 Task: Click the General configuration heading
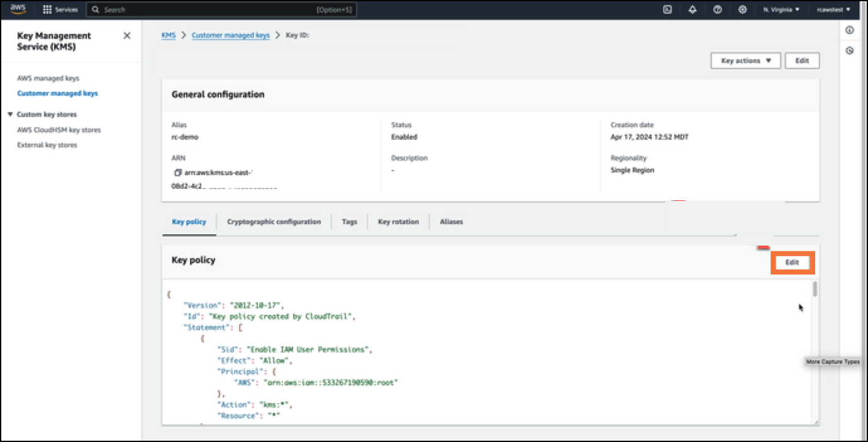tap(218, 94)
